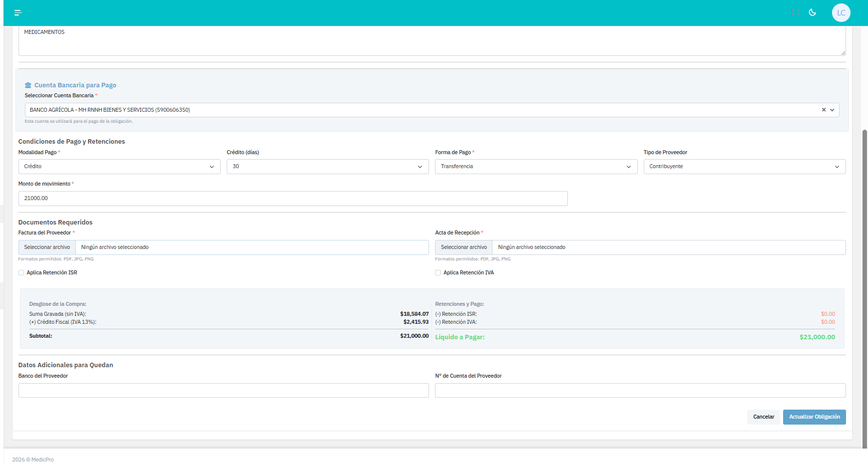Click N° de Cuenta del Proveedor field
868x465 pixels.
640,391
